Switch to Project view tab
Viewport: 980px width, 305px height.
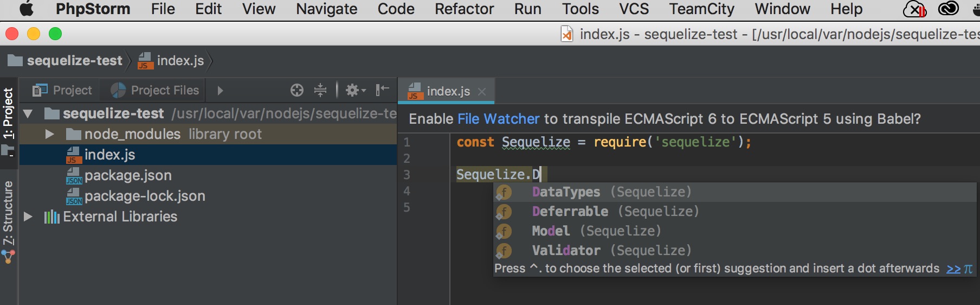point(62,90)
